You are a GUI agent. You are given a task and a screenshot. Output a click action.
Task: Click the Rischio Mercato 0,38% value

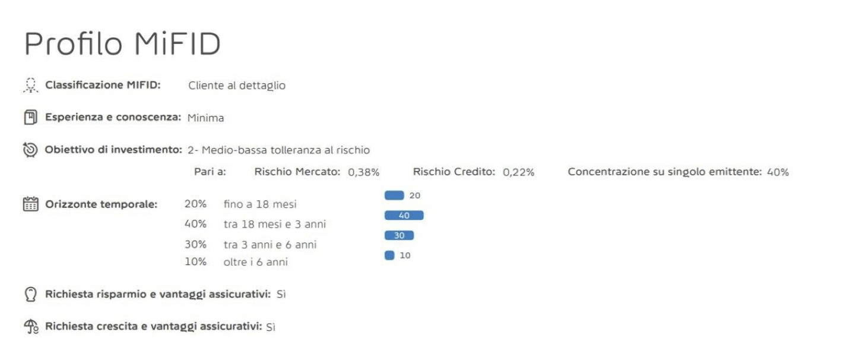(x=363, y=172)
